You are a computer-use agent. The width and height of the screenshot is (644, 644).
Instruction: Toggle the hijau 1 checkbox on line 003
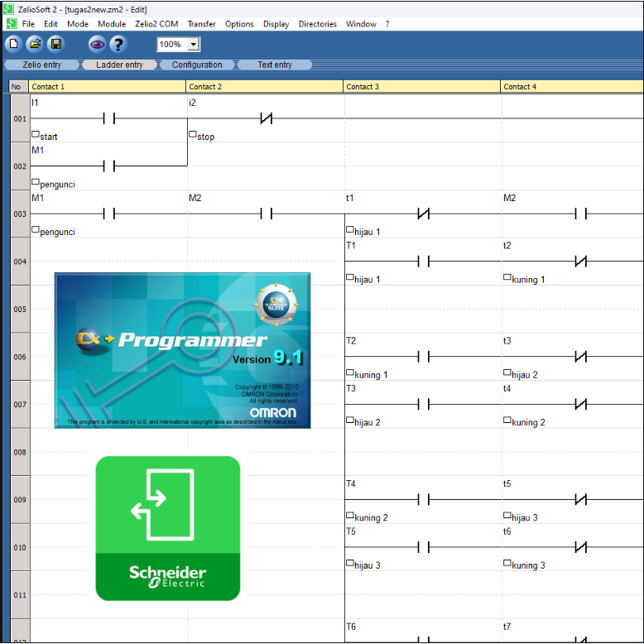coord(350,229)
